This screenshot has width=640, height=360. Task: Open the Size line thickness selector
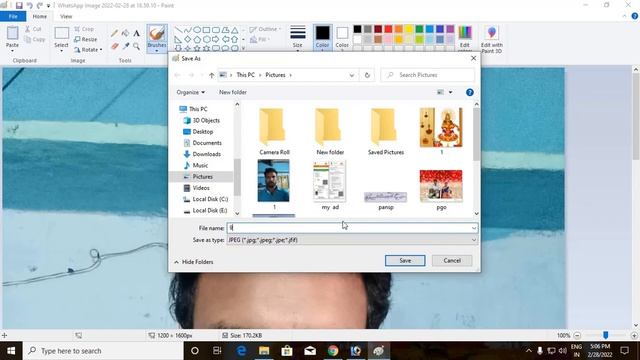[298, 38]
